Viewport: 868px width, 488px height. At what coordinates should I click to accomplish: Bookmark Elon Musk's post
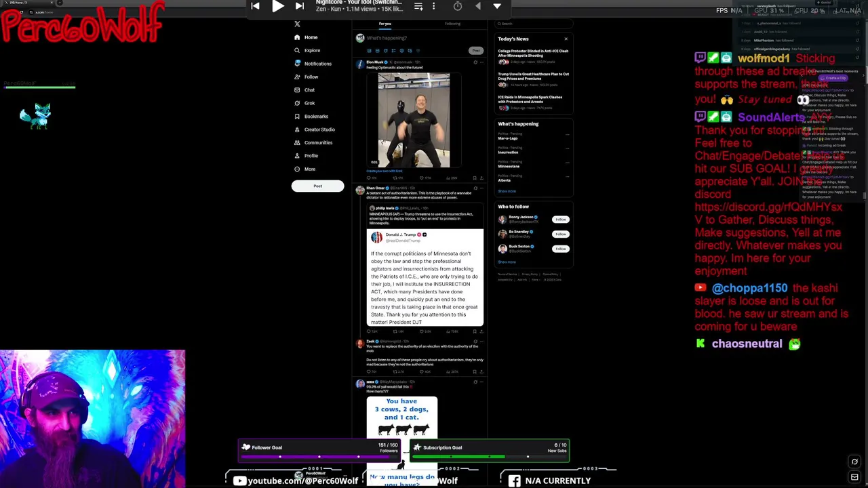pyautogui.click(x=475, y=178)
